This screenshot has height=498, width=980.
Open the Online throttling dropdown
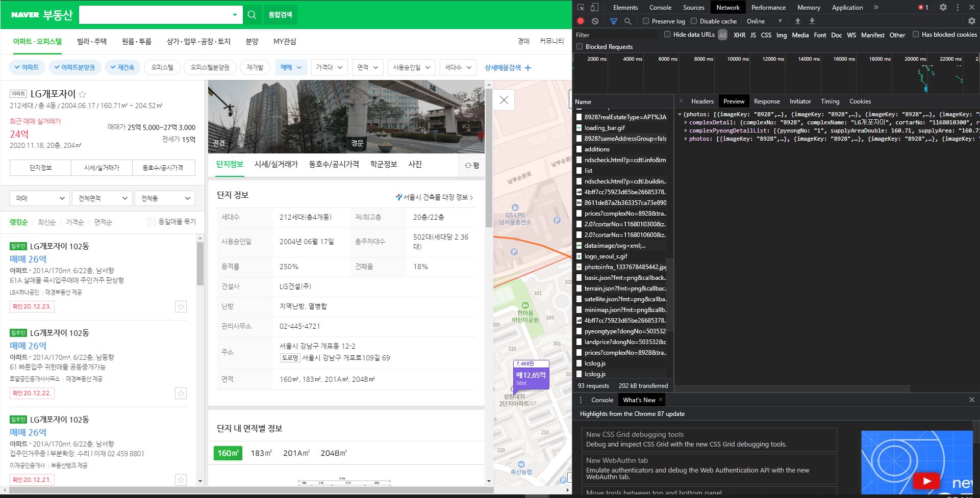[x=764, y=21]
